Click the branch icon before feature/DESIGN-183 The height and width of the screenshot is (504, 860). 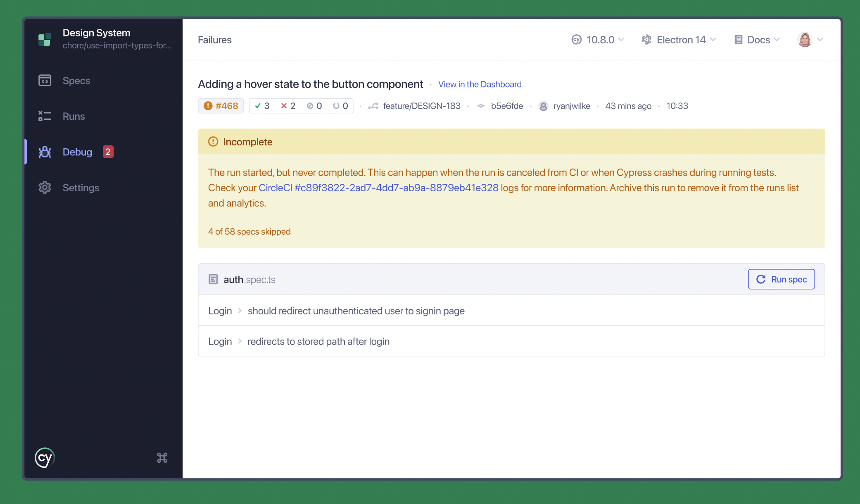pos(373,106)
